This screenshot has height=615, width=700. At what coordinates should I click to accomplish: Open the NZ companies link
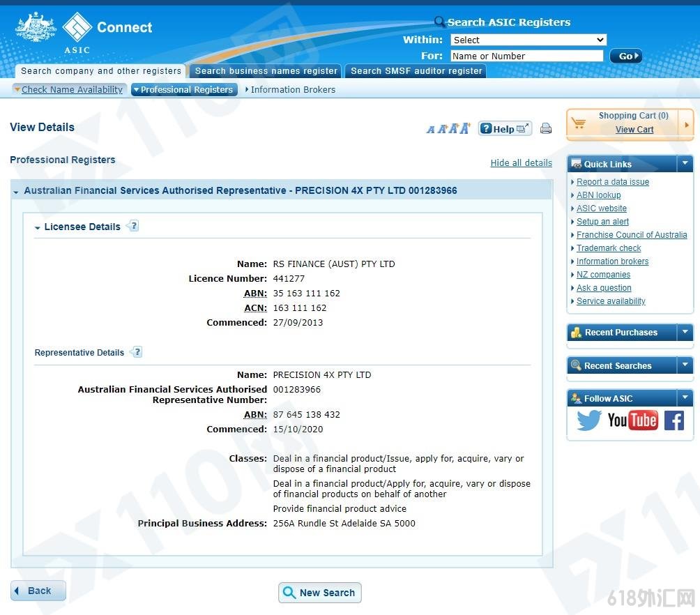pos(603,275)
